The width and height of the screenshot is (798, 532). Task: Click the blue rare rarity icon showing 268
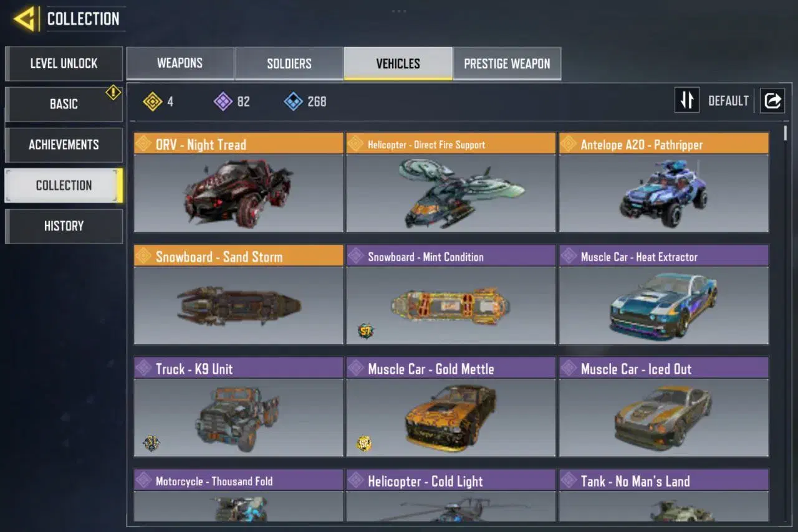[x=294, y=101]
